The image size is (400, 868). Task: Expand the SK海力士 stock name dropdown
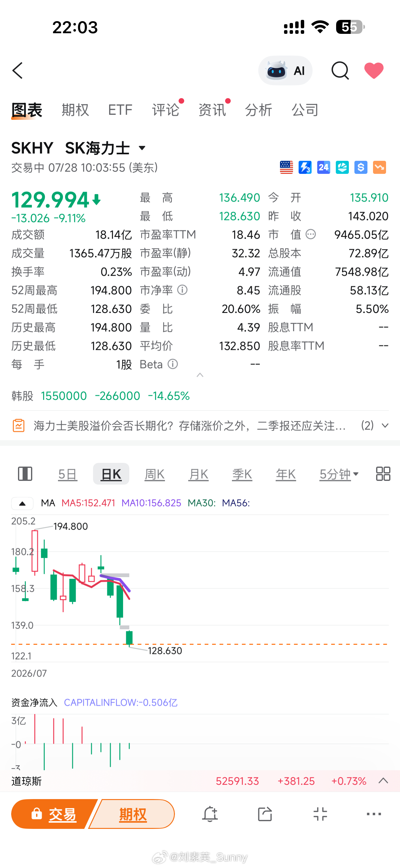point(142,148)
